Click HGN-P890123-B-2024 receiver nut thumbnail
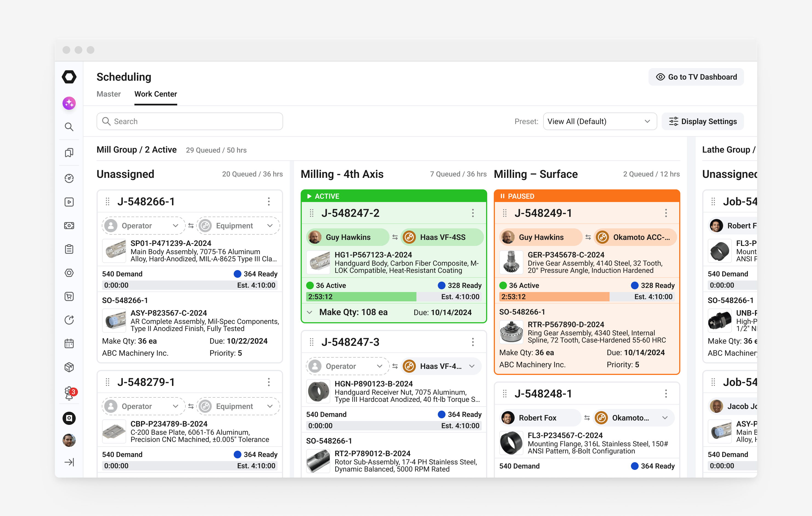 pyautogui.click(x=318, y=391)
